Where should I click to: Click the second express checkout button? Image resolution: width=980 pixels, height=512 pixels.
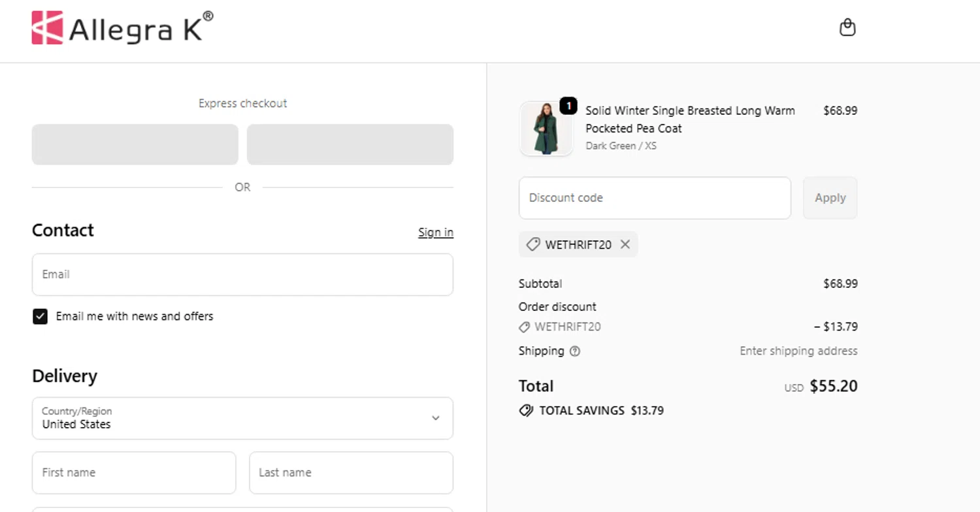pos(350,144)
